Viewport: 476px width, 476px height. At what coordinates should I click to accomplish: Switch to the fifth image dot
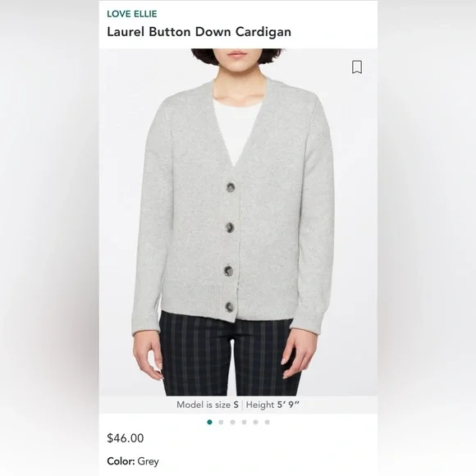255,422
